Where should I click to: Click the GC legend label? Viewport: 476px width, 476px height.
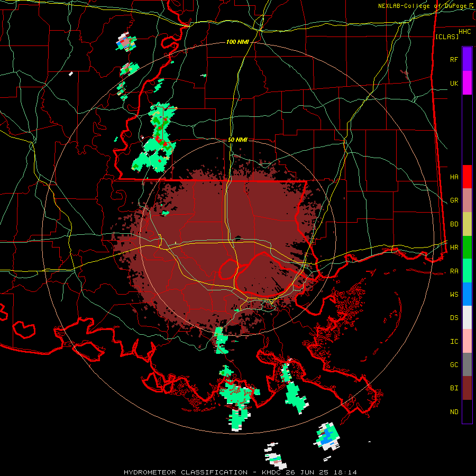[454, 365]
